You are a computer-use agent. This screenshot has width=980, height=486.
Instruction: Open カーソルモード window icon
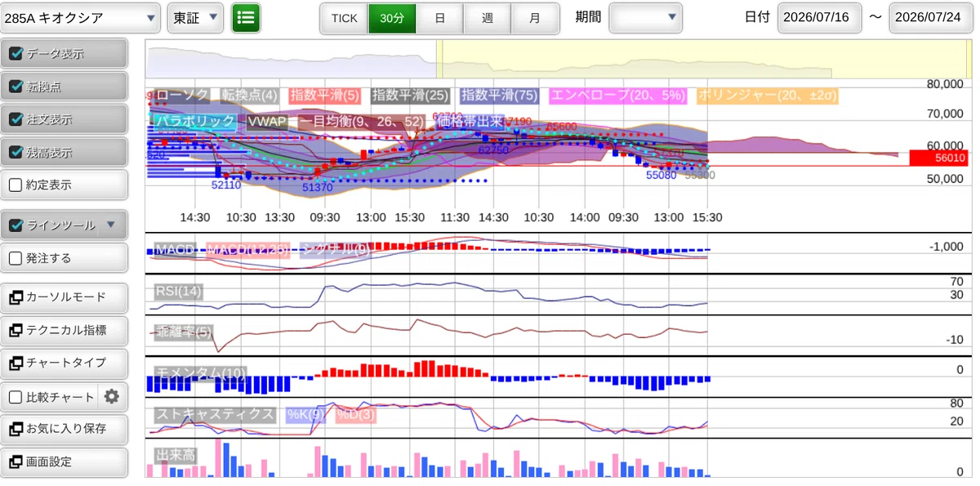point(16,297)
